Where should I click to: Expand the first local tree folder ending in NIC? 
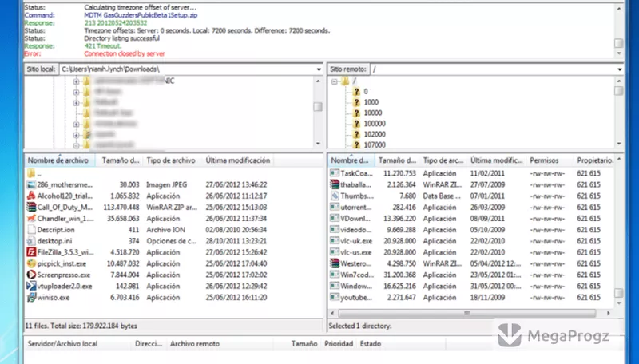(x=76, y=81)
